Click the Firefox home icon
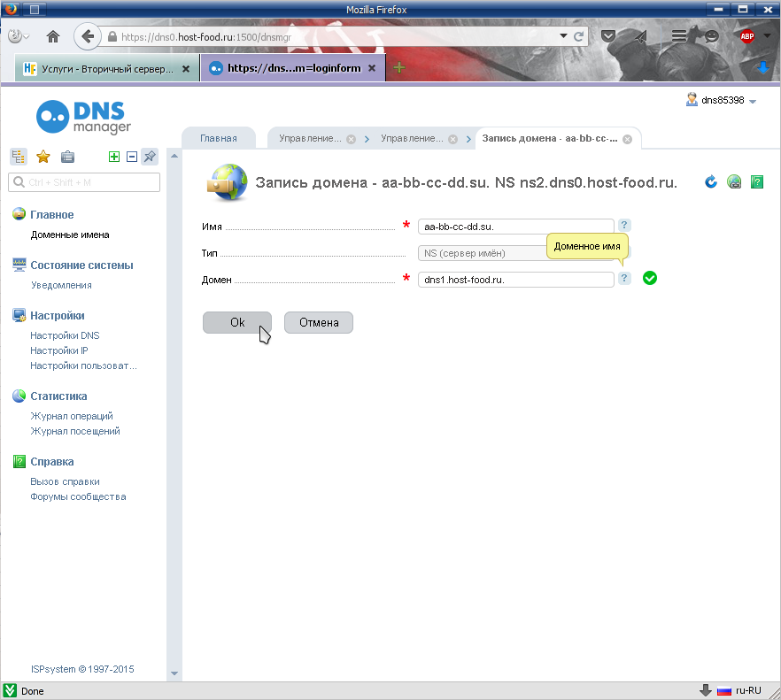The image size is (781, 700). point(53,36)
